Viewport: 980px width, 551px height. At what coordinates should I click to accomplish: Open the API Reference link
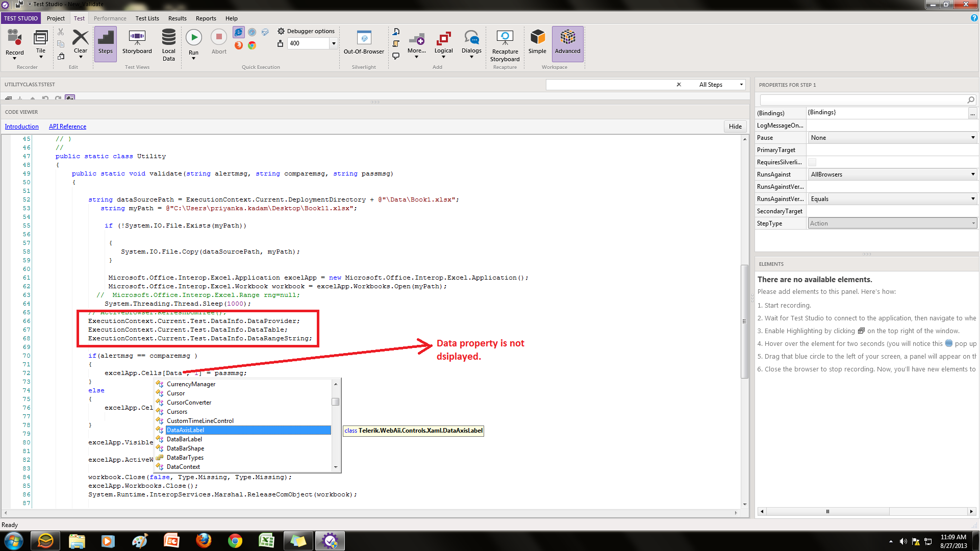(67, 127)
